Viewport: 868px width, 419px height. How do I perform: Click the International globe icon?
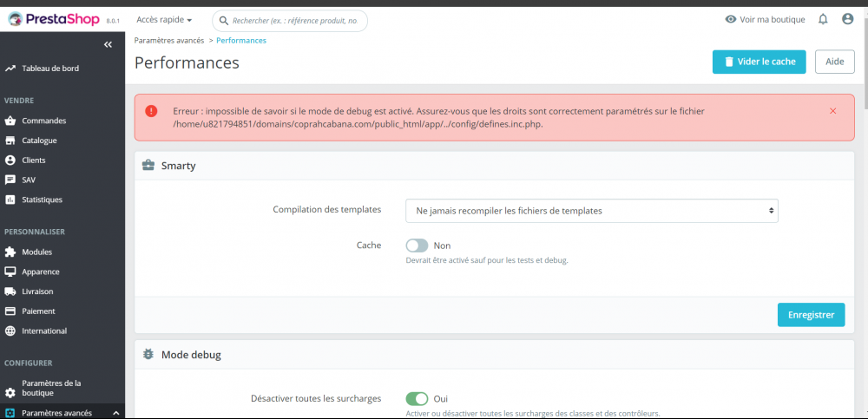click(x=10, y=331)
